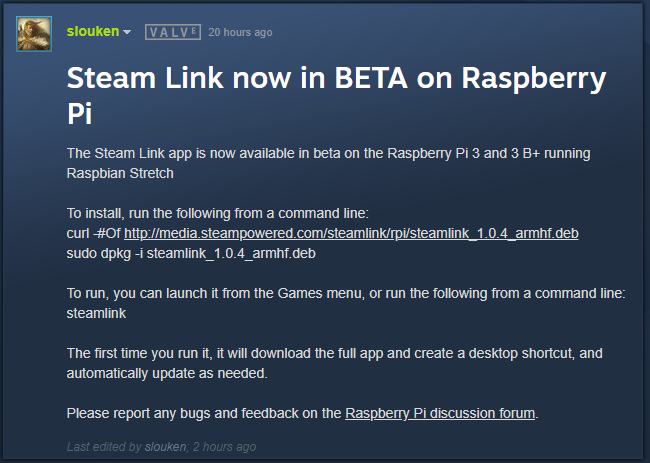This screenshot has height=463, width=650.
Task: Click the 'Raspbian Stretch' text
Action: 120,173
